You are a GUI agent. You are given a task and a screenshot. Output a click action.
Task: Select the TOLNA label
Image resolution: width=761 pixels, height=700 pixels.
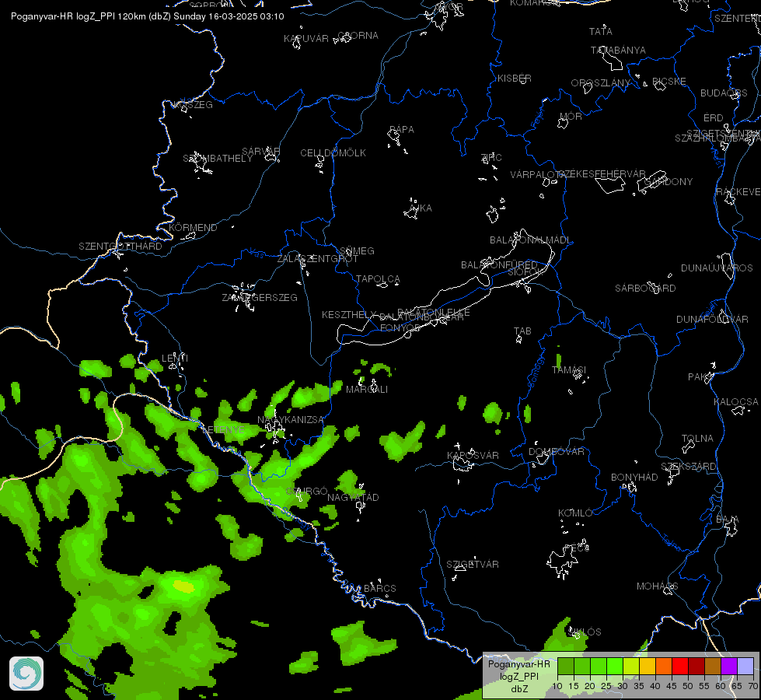pyautogui.click(x=697, y=439)
